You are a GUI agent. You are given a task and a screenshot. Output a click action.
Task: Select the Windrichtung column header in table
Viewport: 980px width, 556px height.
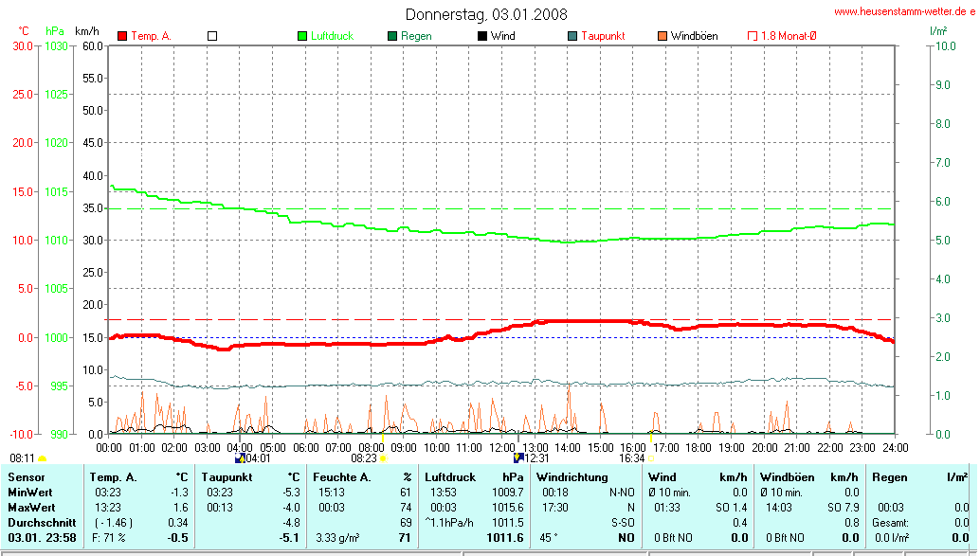point(572,477)
